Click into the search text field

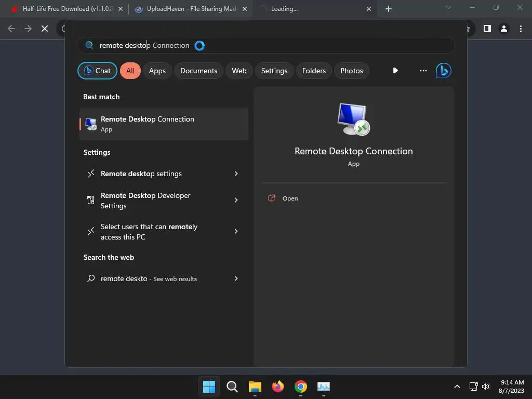tap(265, 45)
